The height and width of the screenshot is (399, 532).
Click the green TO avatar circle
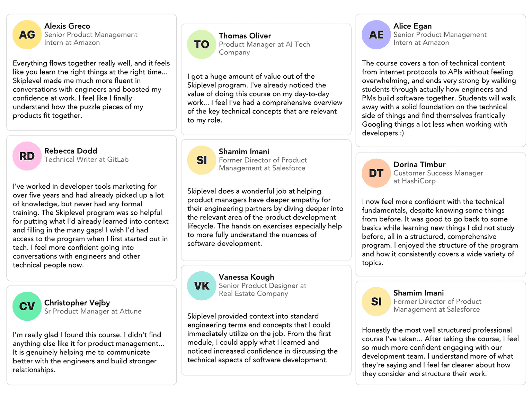point(202,44)
